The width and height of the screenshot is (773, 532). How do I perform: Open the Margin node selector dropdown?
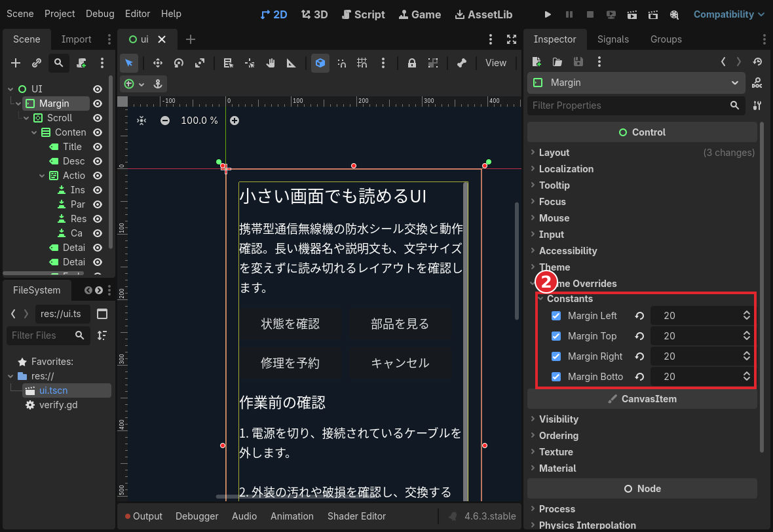click(x=636, y=83)
